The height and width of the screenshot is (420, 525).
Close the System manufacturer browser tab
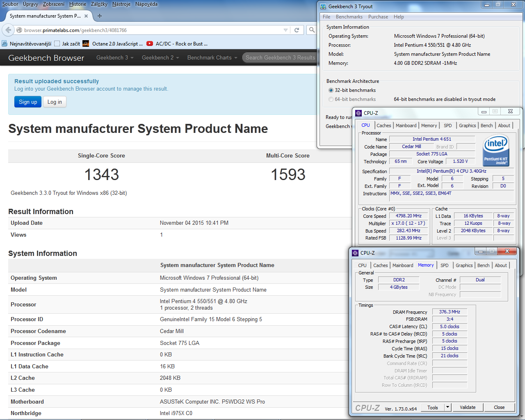click(86, 16)
